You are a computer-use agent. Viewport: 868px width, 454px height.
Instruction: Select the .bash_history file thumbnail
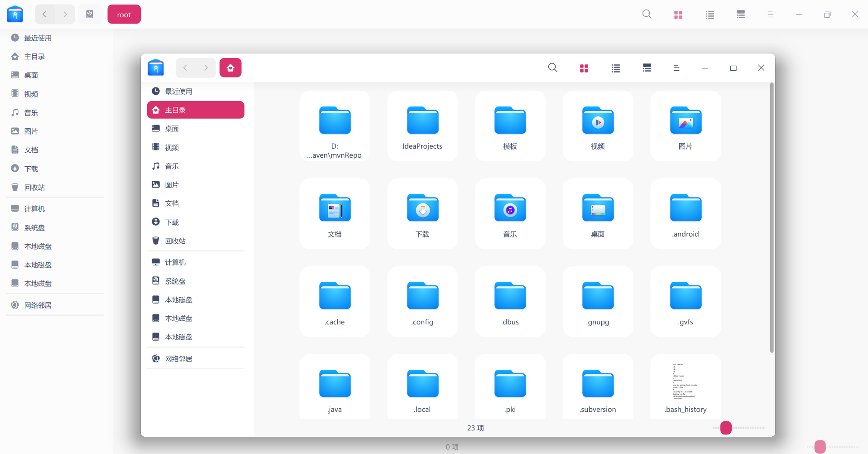pyautogui.click(x=686, y=386)
